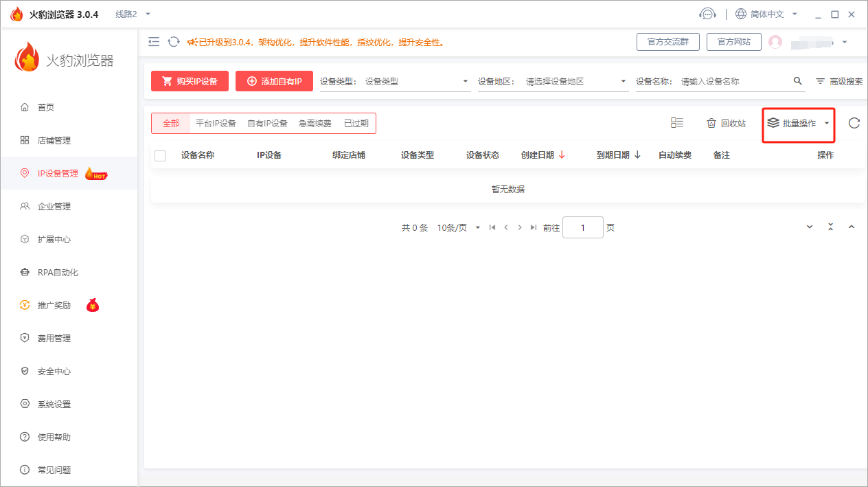Open the 批量操作 dropdown menu
The height and width of the screenshot is (487, 868).
tap(798, 124)
